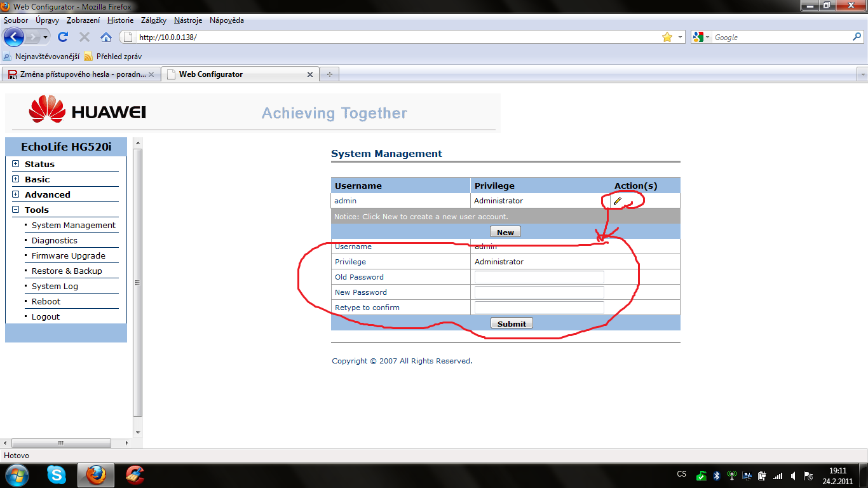Click the network signal bars icon

[778, 475]
